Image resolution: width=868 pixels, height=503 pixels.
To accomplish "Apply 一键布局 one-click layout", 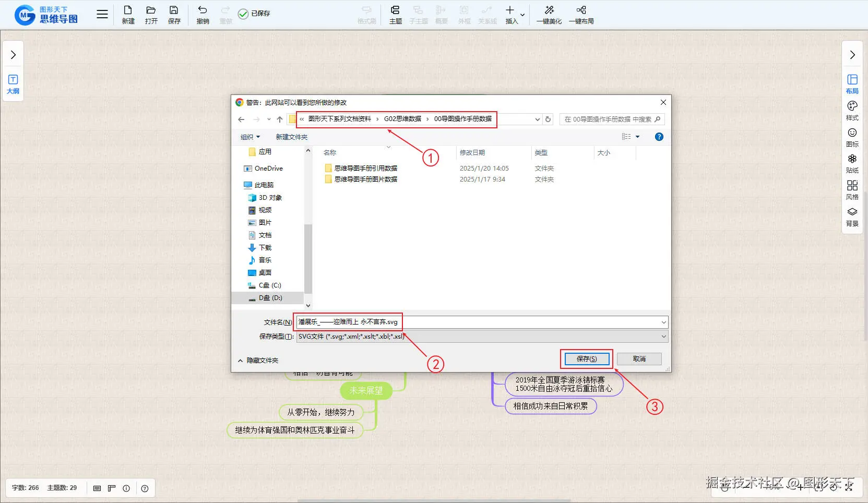I will coord(581,15).
